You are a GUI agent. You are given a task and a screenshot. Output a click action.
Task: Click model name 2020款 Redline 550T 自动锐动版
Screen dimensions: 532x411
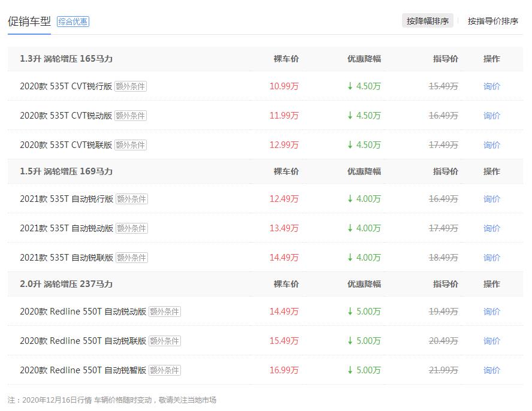point(83,312)
